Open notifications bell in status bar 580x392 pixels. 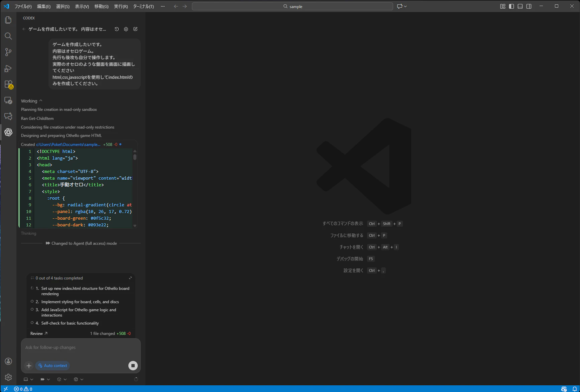point(575,389)
